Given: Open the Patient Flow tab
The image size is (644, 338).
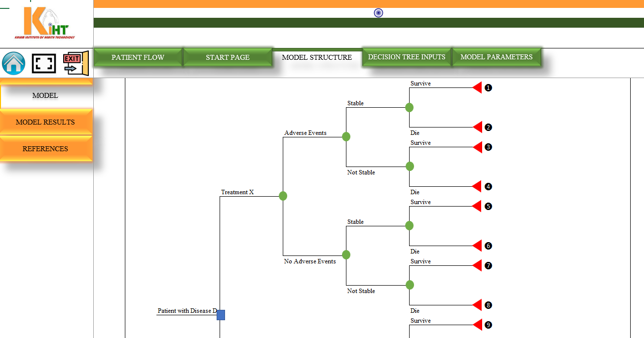Looking at the screenshot, I should tap(138, 57).
